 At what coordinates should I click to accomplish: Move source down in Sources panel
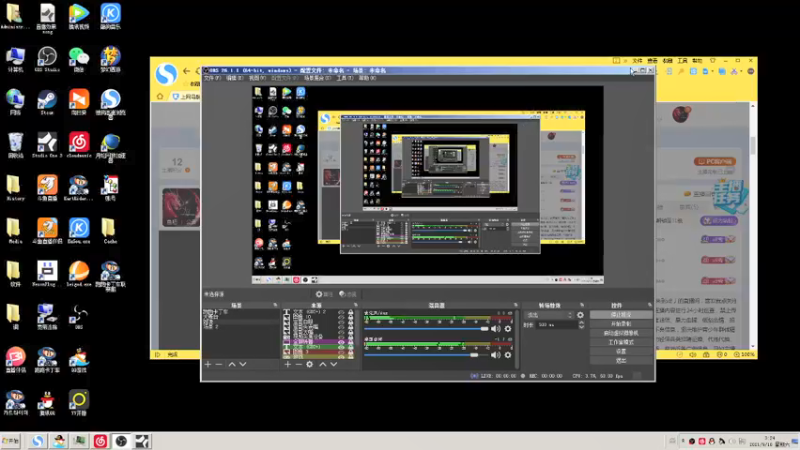click(x=334, y=364)
